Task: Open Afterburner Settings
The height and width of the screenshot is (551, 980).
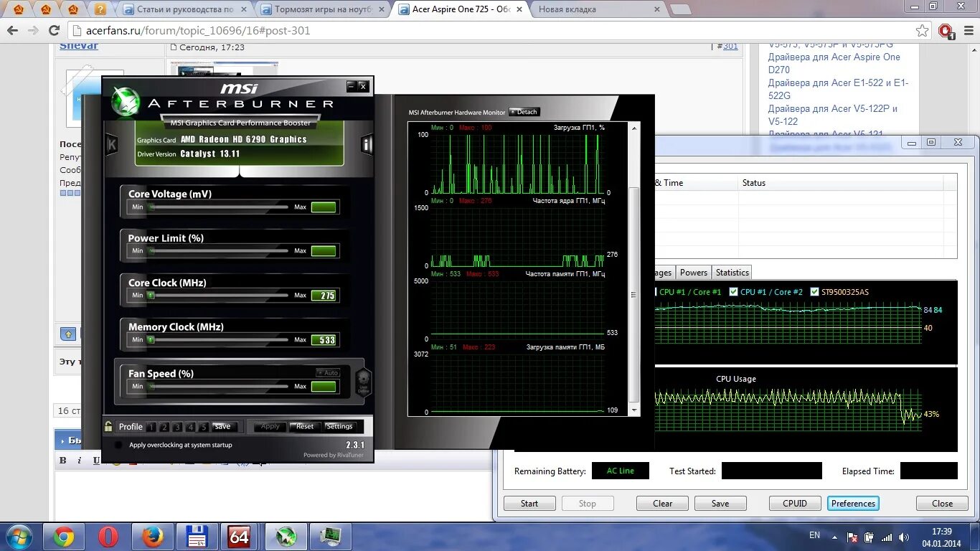Action: click(x=339, y=426)
